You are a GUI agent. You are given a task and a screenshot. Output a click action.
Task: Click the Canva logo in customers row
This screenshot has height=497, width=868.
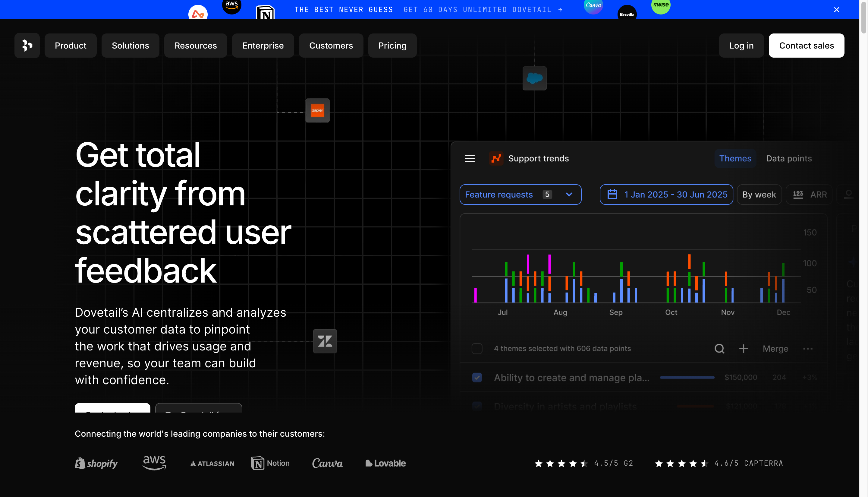327,463
